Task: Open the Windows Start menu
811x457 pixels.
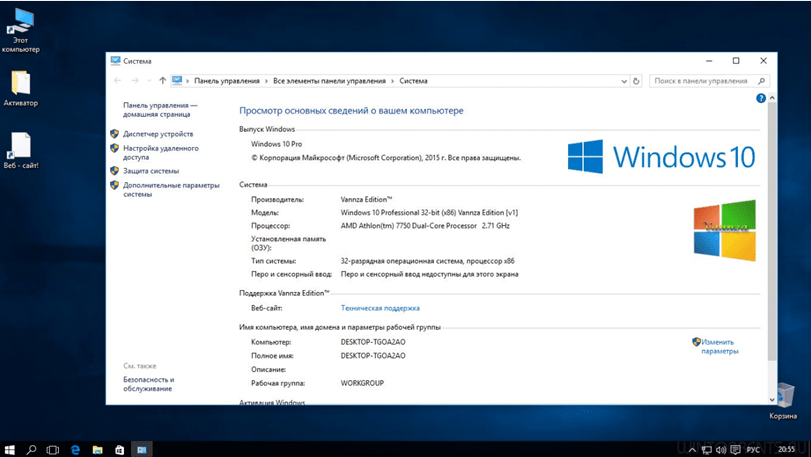Action: pyautogui.click(x=10, y=449)
